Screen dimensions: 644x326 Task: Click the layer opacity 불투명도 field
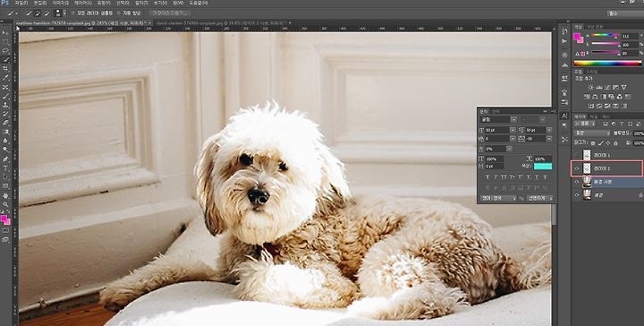639,133
